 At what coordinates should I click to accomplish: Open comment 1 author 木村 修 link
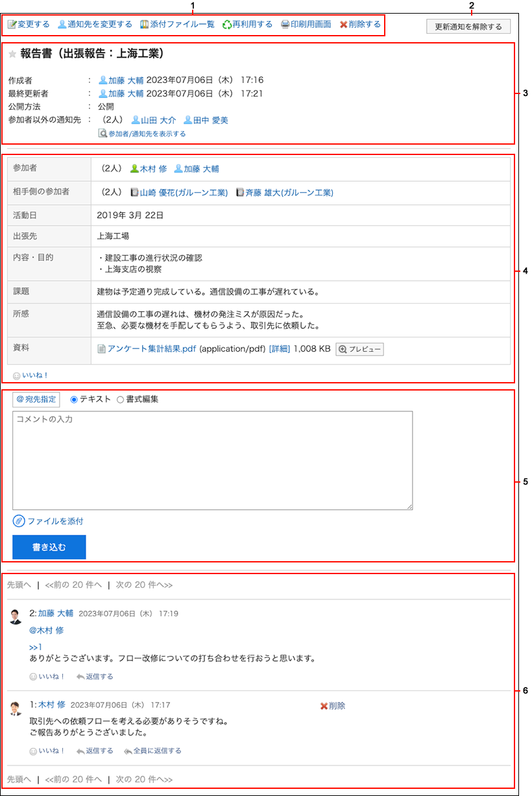(x=51, y=705)
